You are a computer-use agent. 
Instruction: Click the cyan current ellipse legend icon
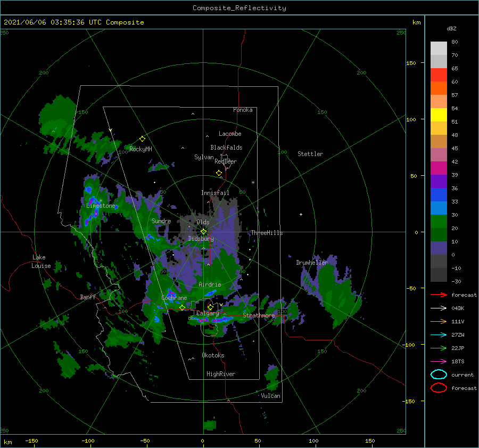(439, 374)
